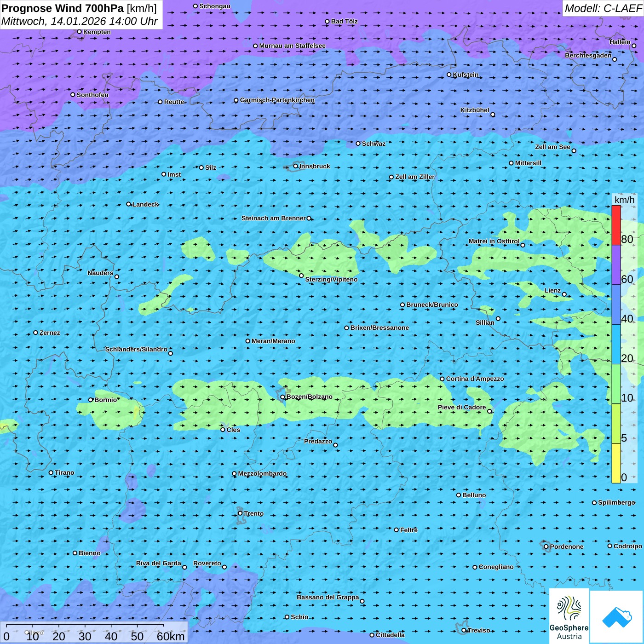This screenshot has width=644, height=644.
Task: Click the 'Steinach am Brenner' label
Action: (274, 218)
